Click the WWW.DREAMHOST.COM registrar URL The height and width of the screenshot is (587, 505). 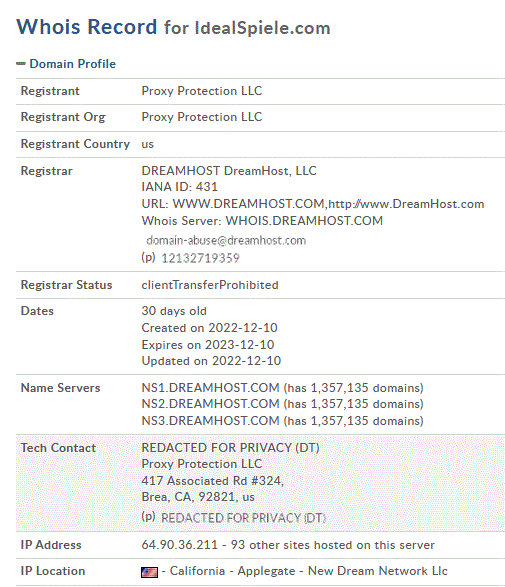(x=249, y=204)
